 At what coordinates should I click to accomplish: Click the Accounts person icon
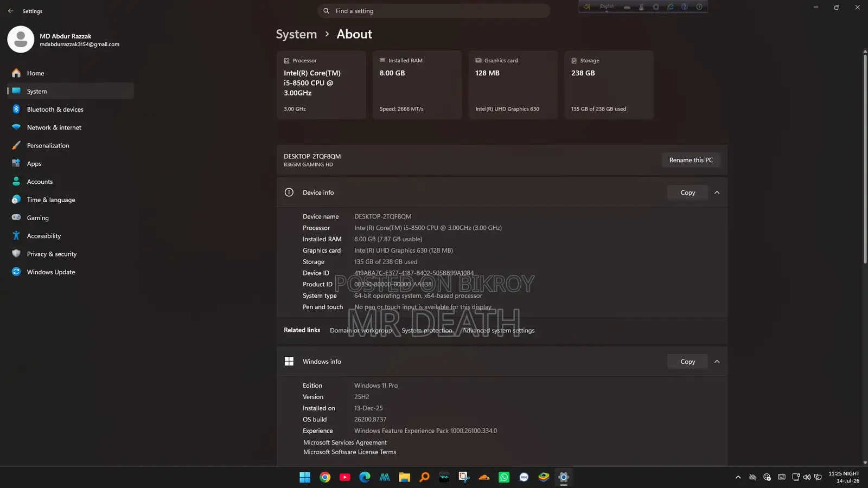click(x=16, y=182)
